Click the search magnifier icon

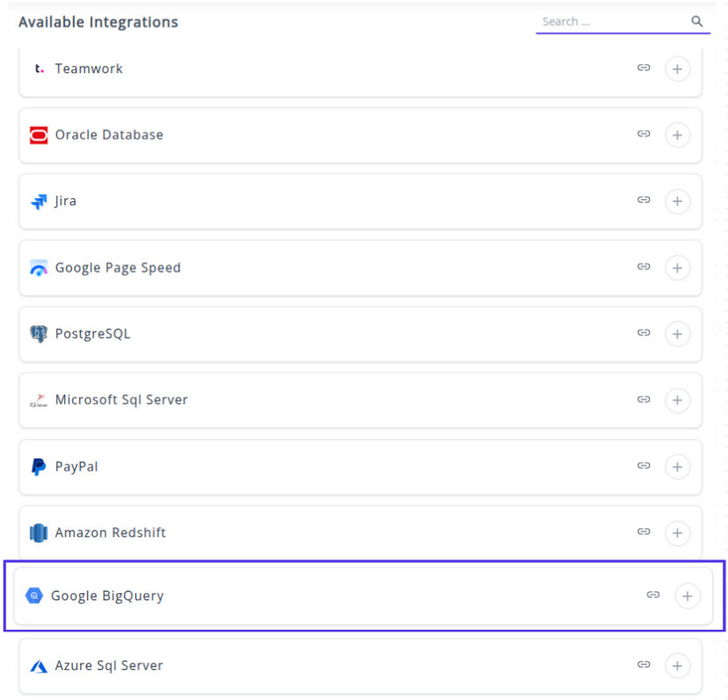697,21
